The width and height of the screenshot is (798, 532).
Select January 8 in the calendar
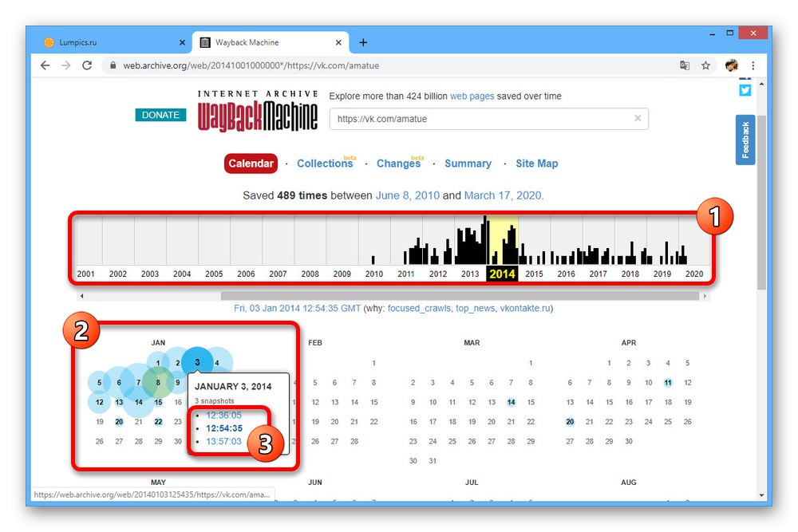158,383
